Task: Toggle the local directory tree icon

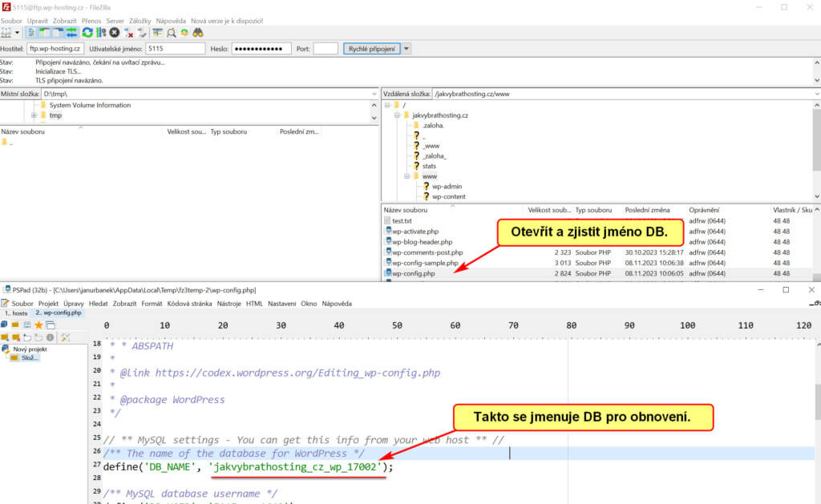Action: pyautogui.click(x=46, y=33)
